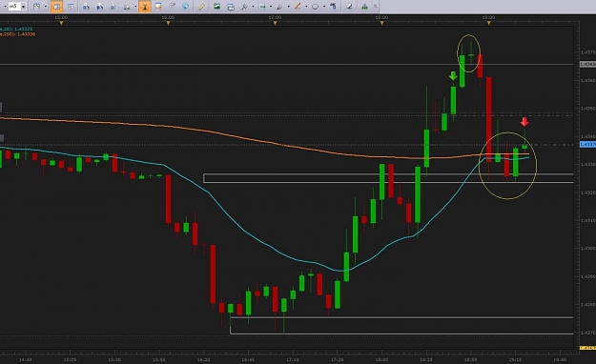Click the arrow button beside m5 timeframe

coord(23,7)
